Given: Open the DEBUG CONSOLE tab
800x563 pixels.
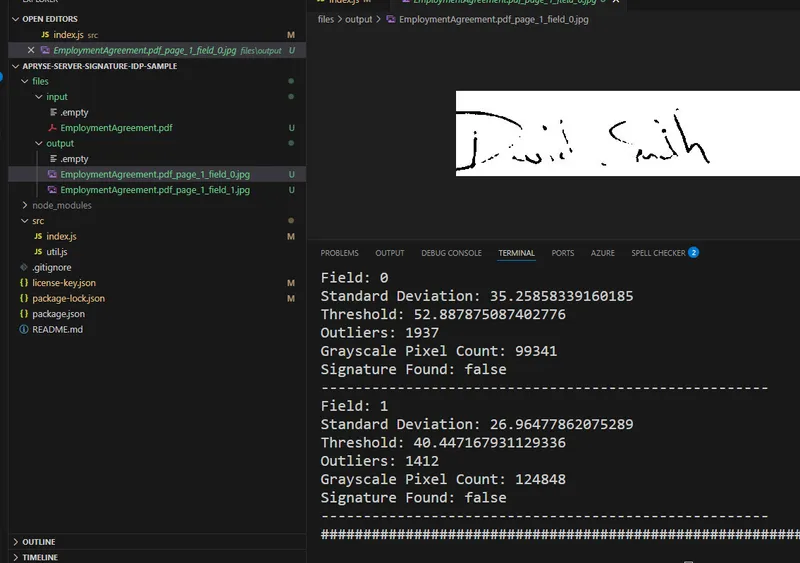Looking at the screenshot, I should (451, 253).
